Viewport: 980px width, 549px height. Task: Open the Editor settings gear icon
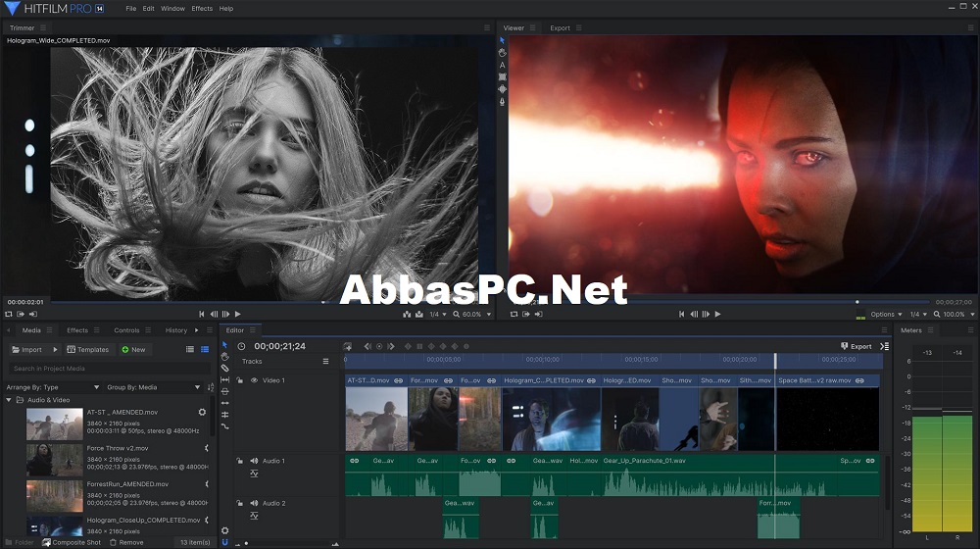[x=225, y=530]
